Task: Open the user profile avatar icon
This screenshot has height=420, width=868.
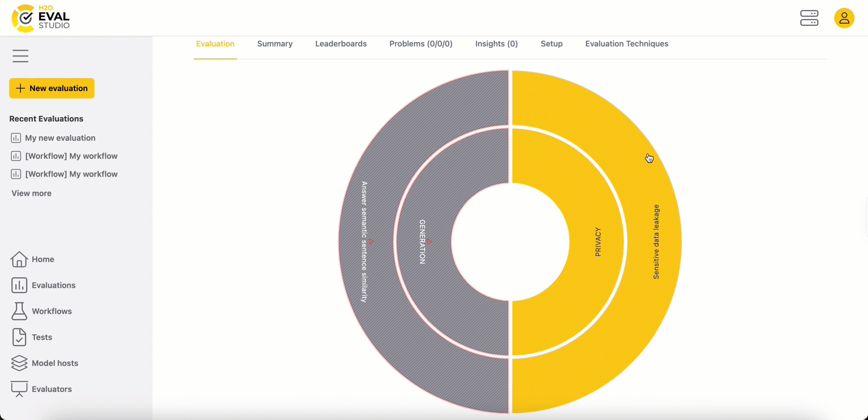Action: click(844, 18)
